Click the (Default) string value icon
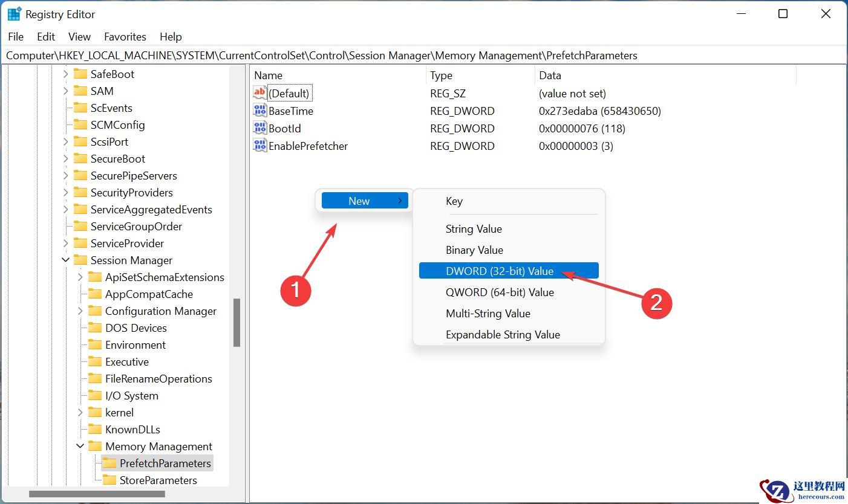 point(259,93)
